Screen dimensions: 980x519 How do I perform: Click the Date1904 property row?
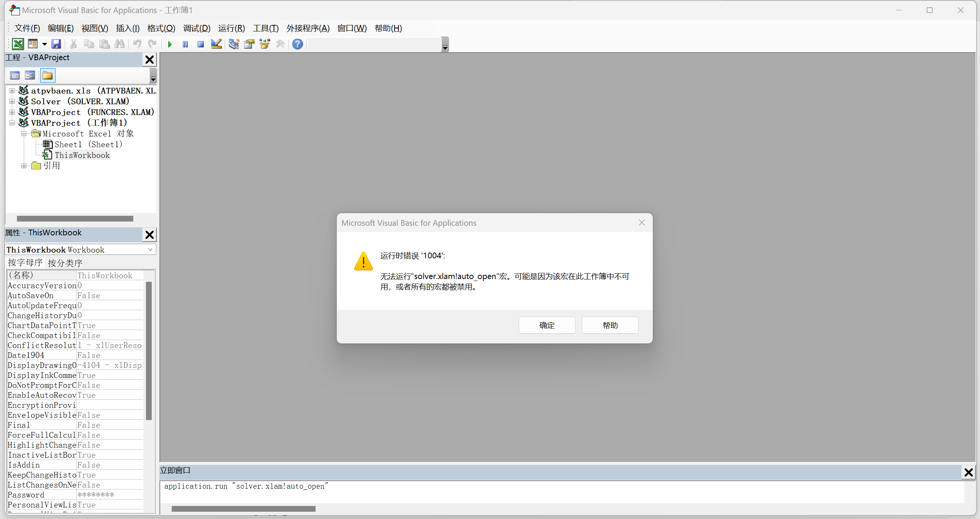coord(75,355)
